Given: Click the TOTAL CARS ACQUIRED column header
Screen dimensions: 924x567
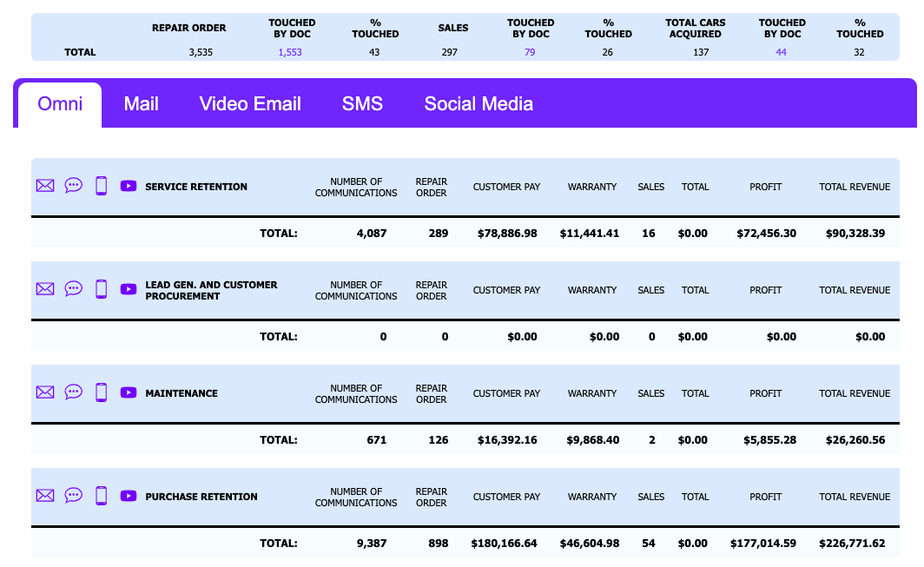Looking at the screenshot, I should 696,29.
